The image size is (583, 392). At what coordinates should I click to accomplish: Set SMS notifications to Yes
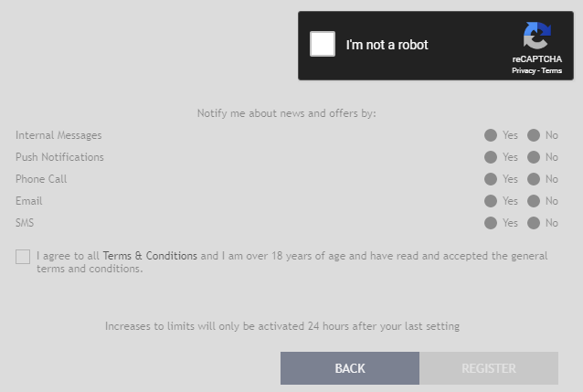pos(491,223)
